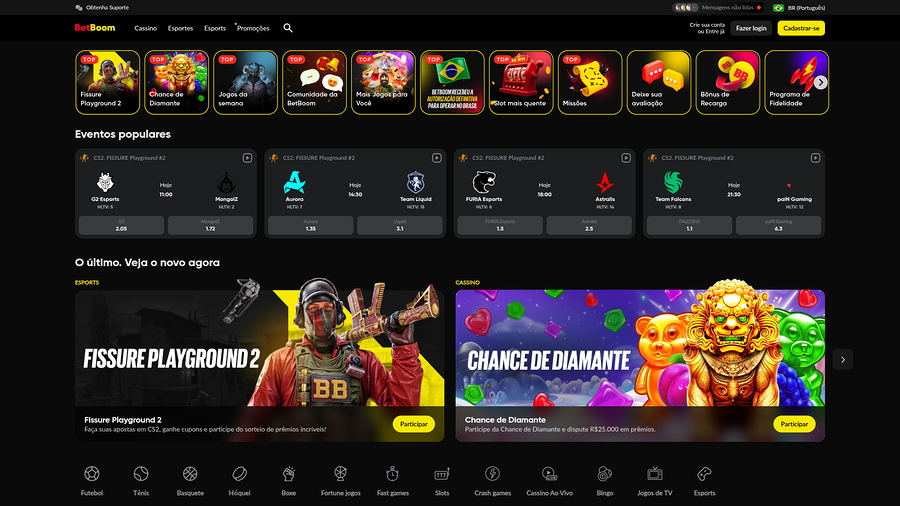Open Fast games stopwatch icon
This screenshot has width=900, height=506.
coord(393,474)
